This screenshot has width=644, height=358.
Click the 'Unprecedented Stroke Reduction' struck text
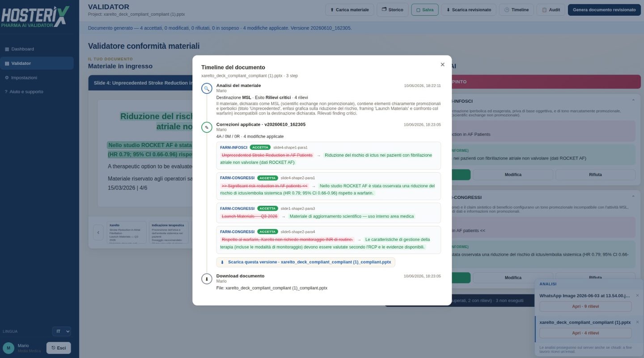click(267, 155)
